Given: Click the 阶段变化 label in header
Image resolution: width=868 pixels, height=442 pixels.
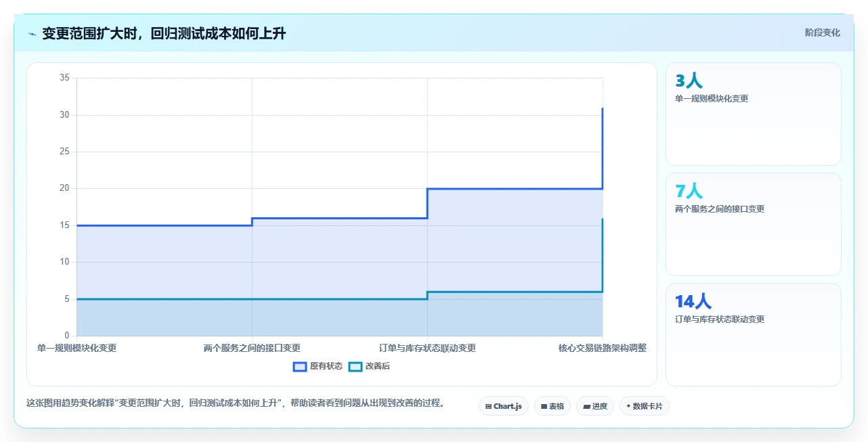Looking at the screenshot, I should [822, 32].
